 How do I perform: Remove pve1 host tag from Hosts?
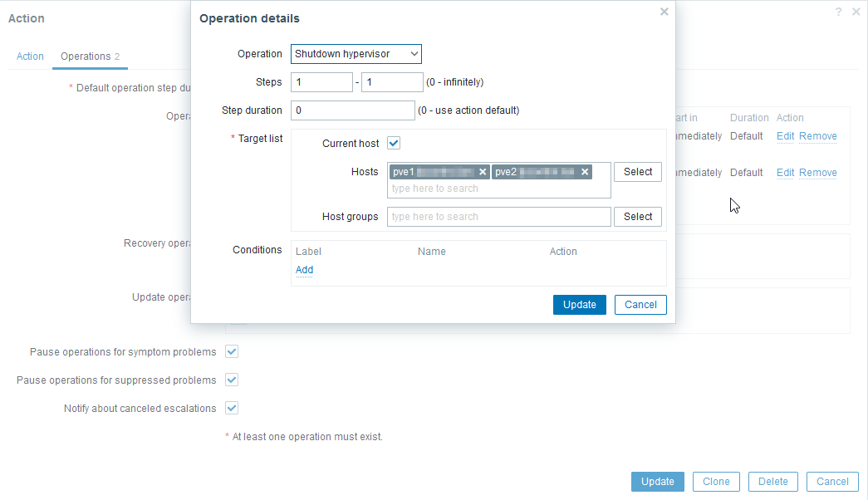click(483, 172)
